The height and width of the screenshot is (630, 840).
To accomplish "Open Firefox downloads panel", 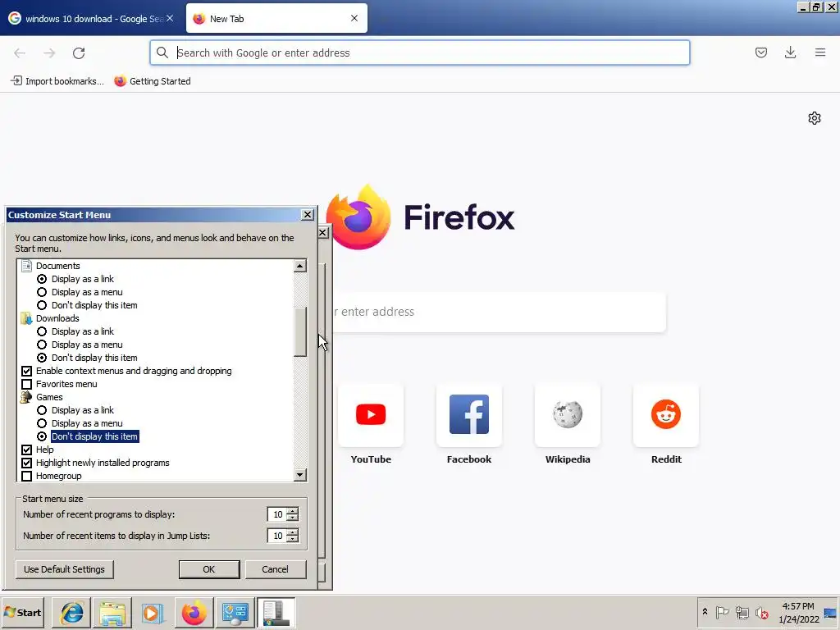I will (790, 52).
